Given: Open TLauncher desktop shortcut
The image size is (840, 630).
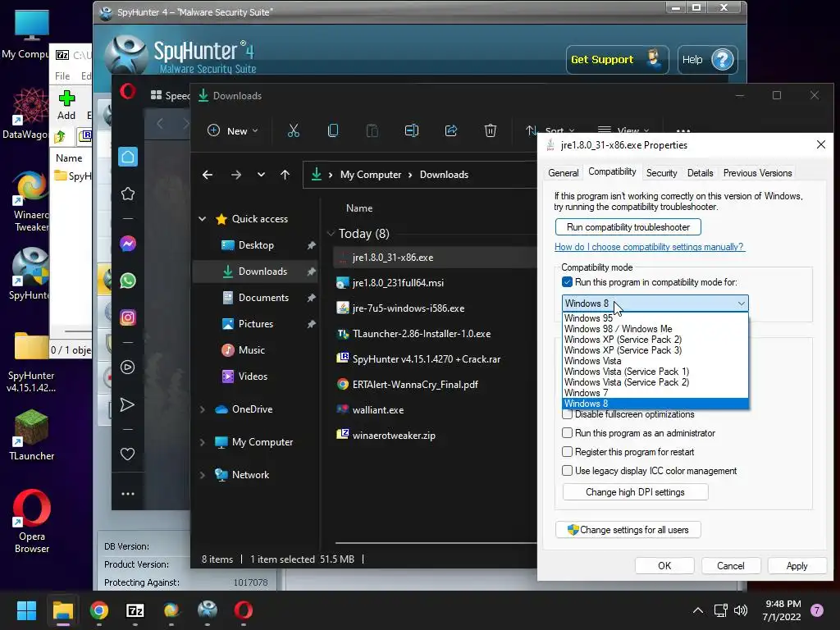Looking at the screenshot, I should click(32, 435).
